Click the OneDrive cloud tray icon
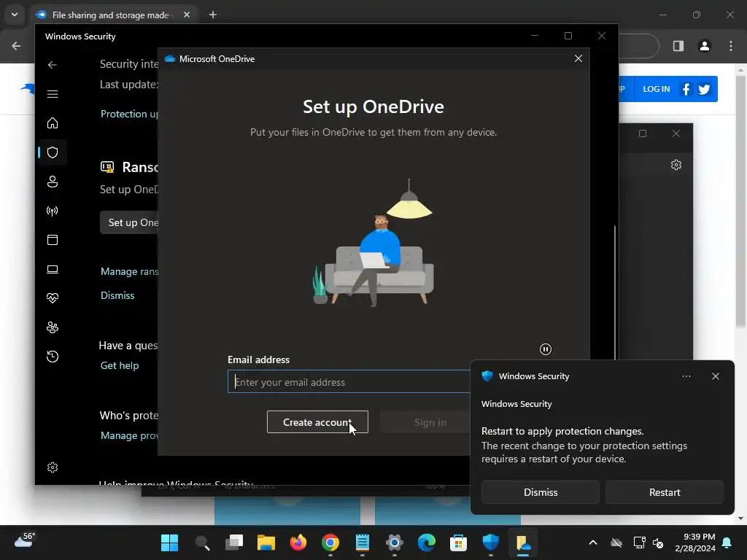Image resolution: width=747 pixels, height=560 pixels. (x=616, y=542)
